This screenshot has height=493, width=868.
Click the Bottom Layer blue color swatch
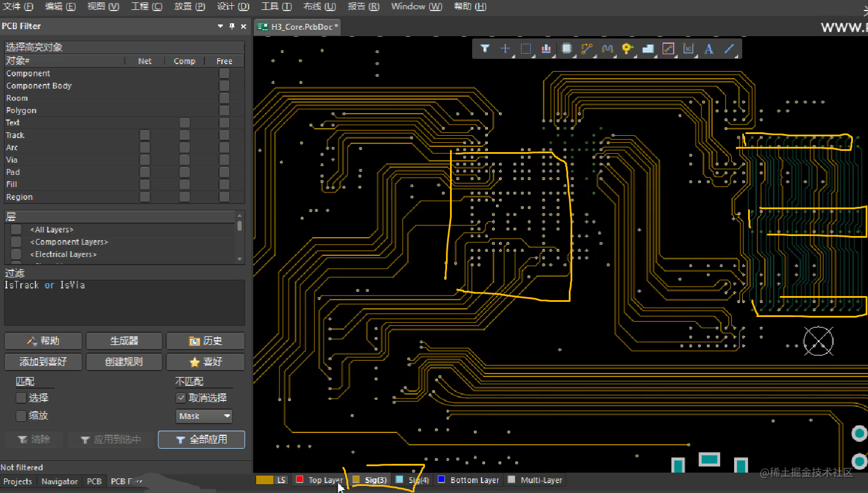pos(441,480)
